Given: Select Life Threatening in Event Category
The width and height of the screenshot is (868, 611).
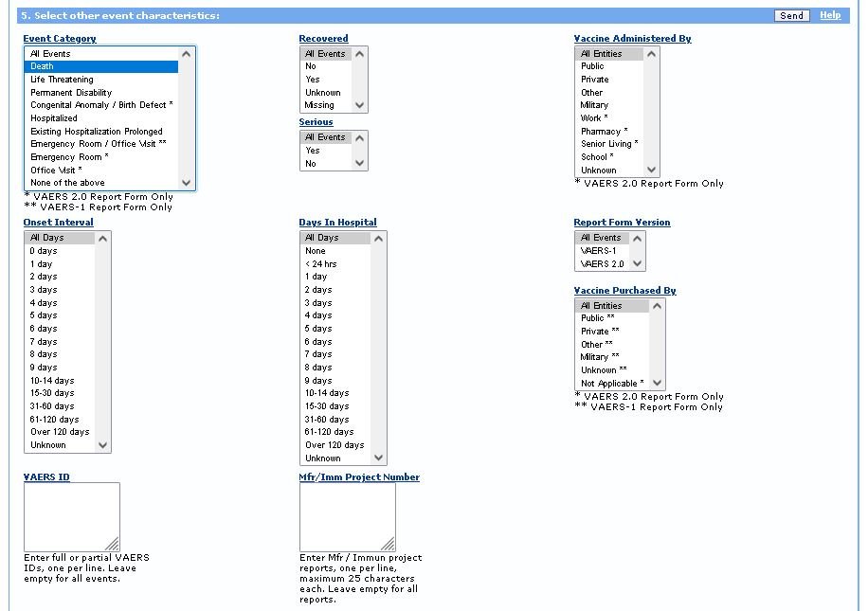Looking at the screenshot, I should coord(101,80).
